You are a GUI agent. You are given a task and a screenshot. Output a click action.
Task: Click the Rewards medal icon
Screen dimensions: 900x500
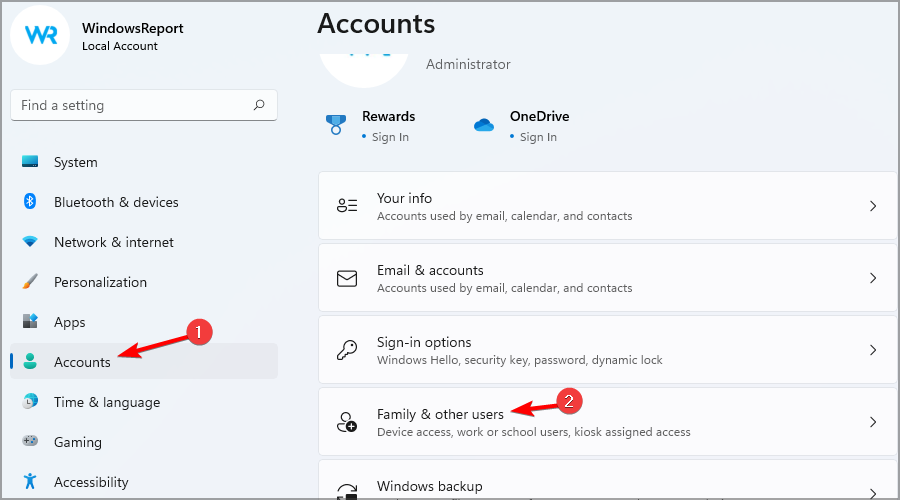[336, 125]
